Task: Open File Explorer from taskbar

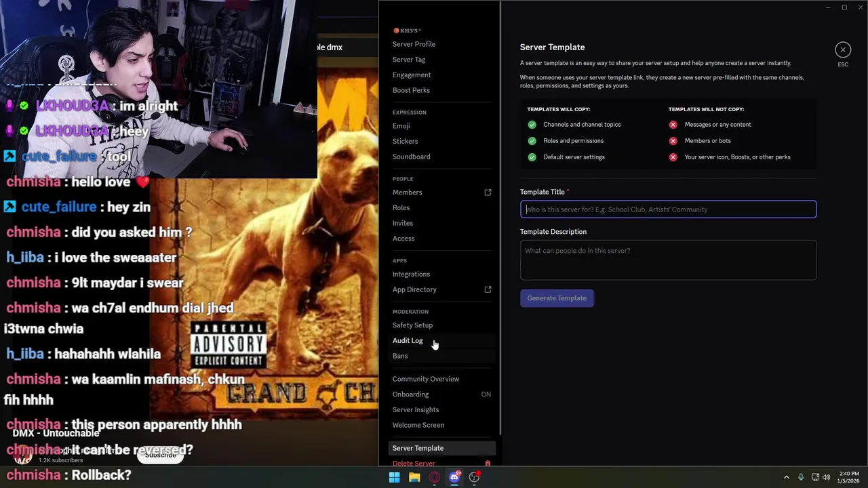Action: [x=414, y=477]
